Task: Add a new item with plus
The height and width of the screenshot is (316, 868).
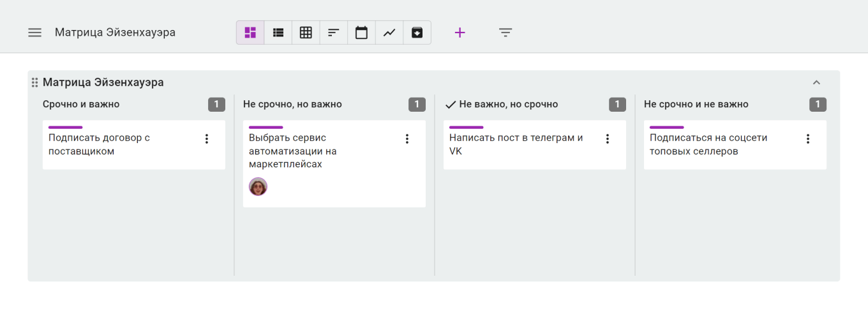Action: pyautogui.click(x=460, y=33)
